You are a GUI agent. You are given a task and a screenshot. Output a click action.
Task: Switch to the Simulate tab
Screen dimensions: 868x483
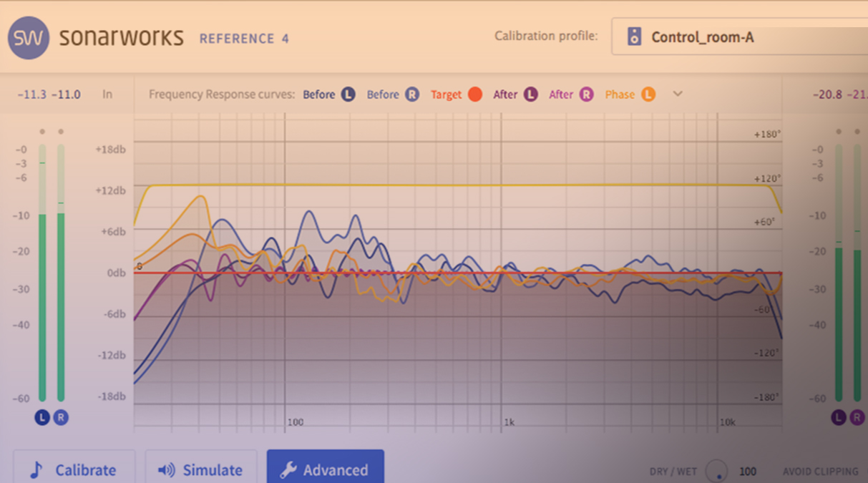[x=201, y=470]
